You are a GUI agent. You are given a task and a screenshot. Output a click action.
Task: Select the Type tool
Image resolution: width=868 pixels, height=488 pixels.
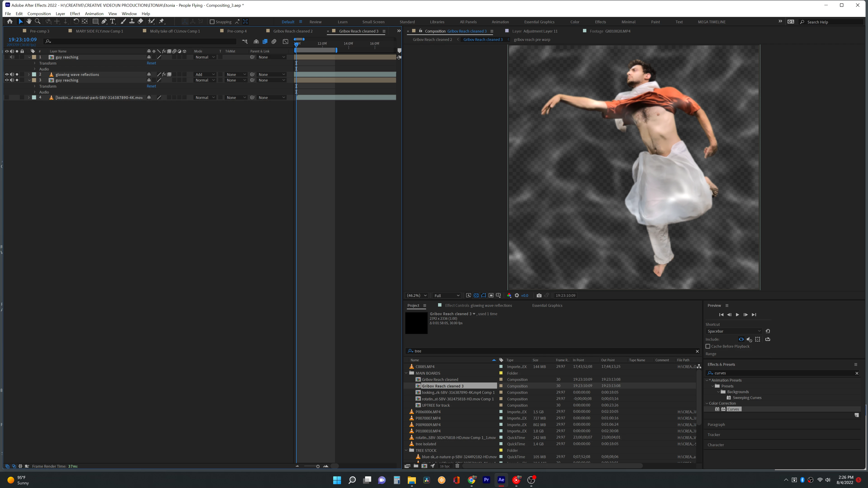tap(113, 21)
